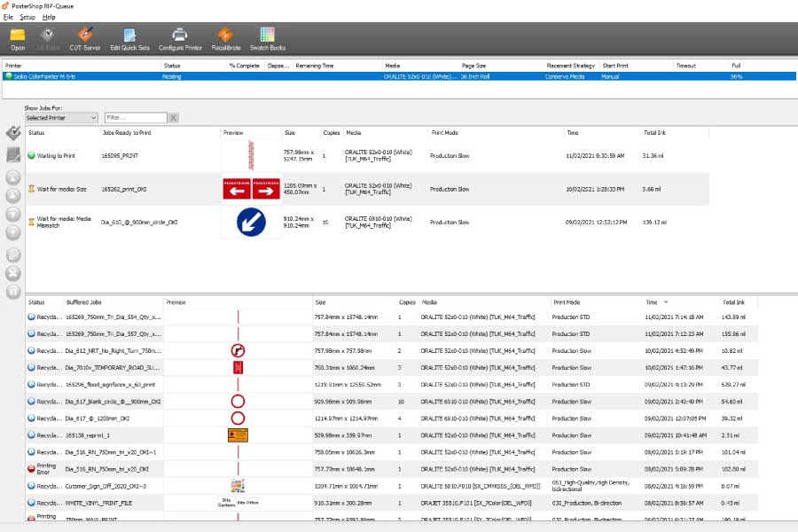Click the sidebar round icon above delete
Image resolution: width=798 pixels, height=532 pixels.
coord(13,255)
